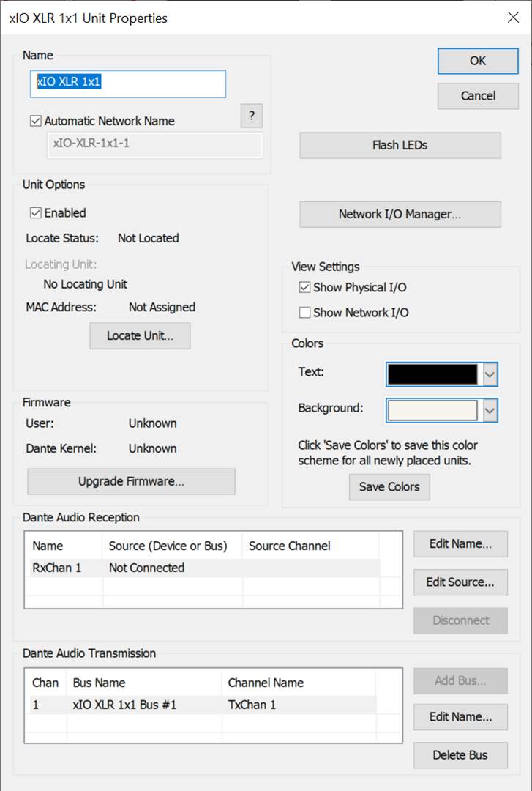Click Upgrade Firmware button
Image resolution: width=532 pixels, height=791 pixels.
coord(131,482)
